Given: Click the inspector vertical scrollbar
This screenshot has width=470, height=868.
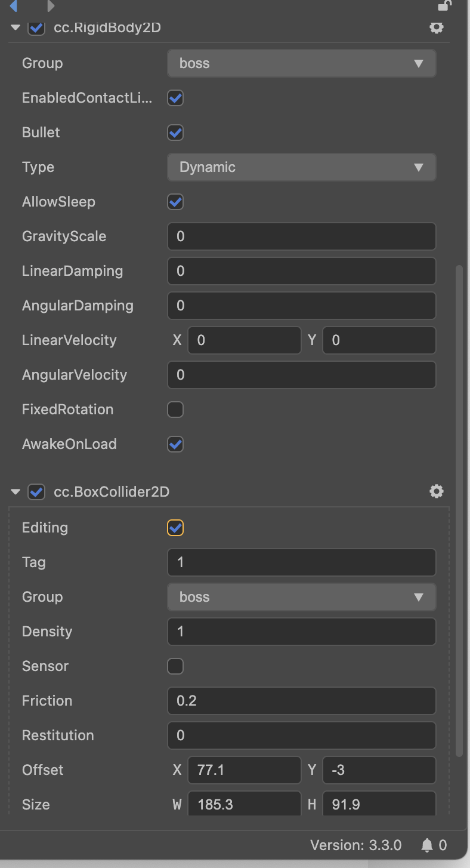Looking at the screenshot, I should coord(459,507).
